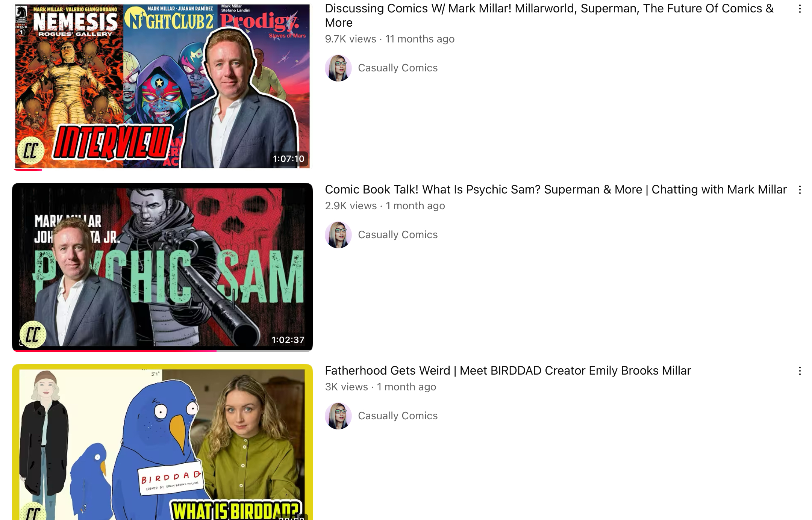Click Casually Comics avatar under Psychic Sam video

pos(338,235)
